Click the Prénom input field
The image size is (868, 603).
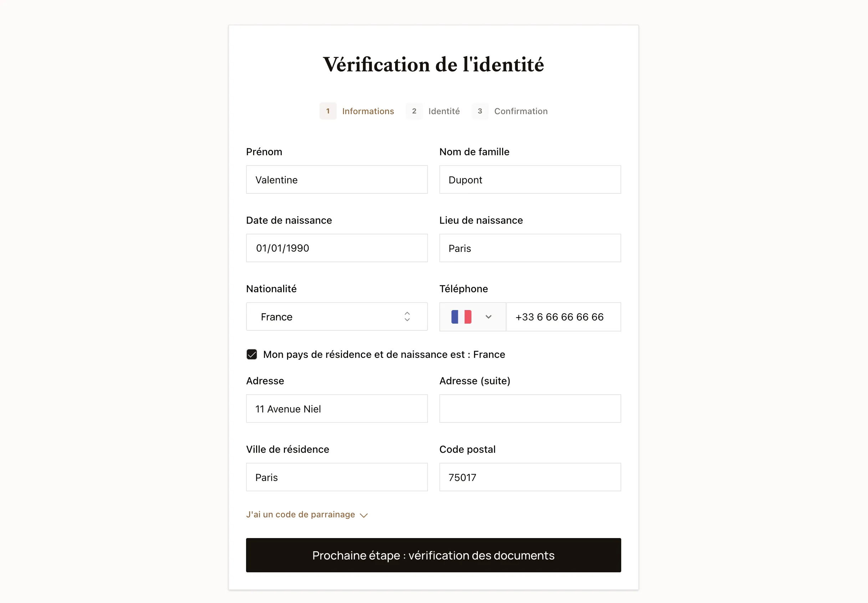[x=337, y=179]
